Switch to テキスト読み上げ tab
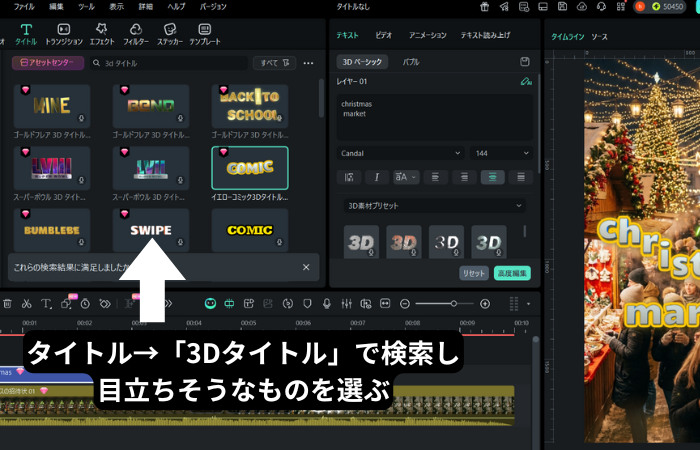The image size is (700, 450). [485, 35]
